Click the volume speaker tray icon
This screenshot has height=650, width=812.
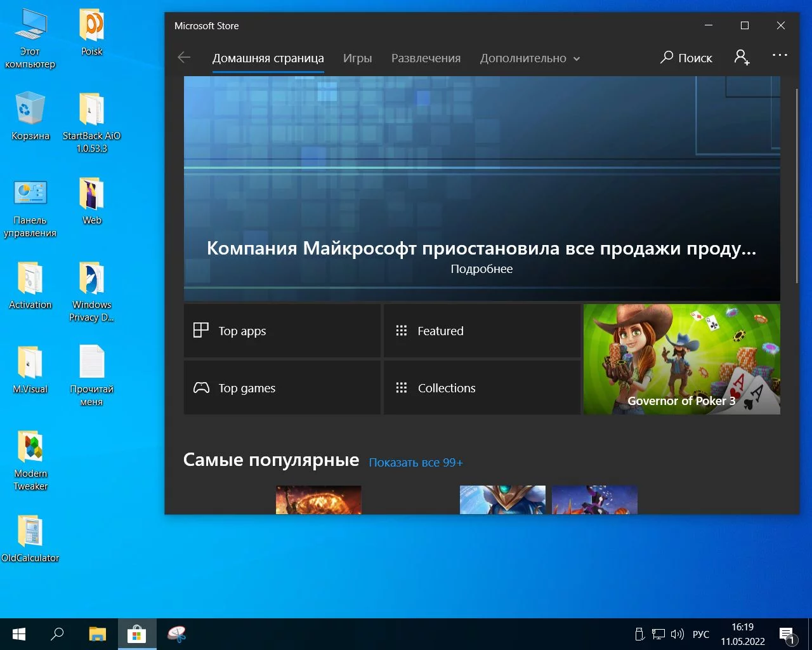click(x=678, y=634)
